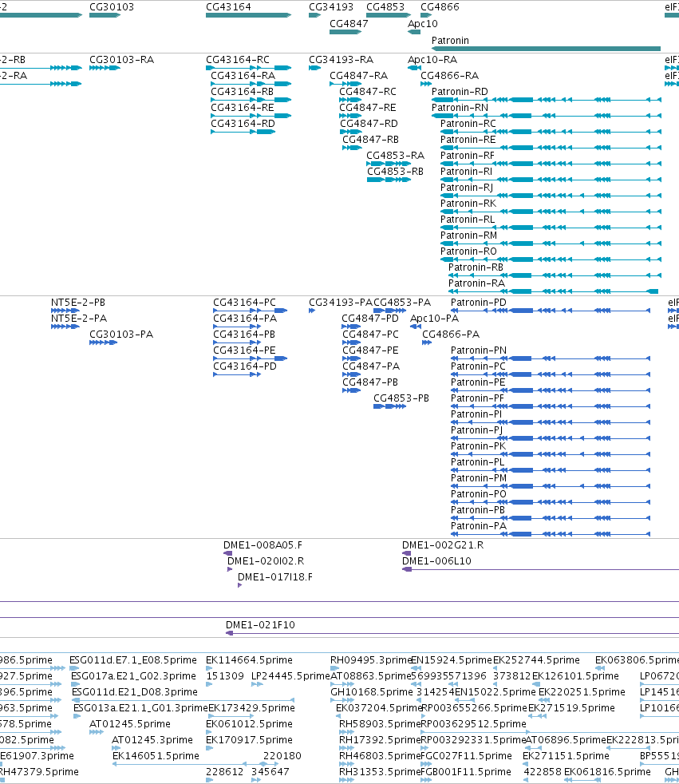Click transcript CG4853-RA
679x784 pixels.
(395, 156)
